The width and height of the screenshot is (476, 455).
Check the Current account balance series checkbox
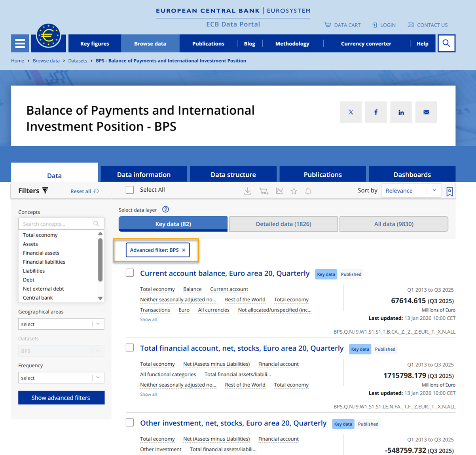tap(130, 273)
